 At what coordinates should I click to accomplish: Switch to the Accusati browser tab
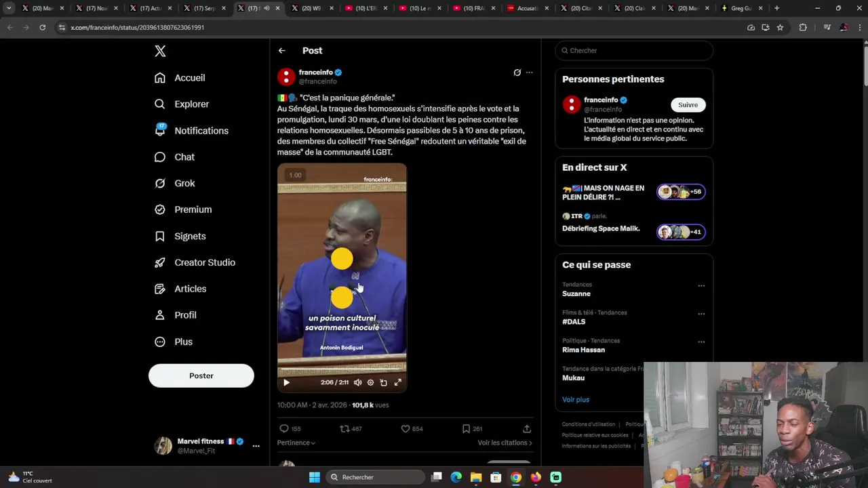click(528, 8)
